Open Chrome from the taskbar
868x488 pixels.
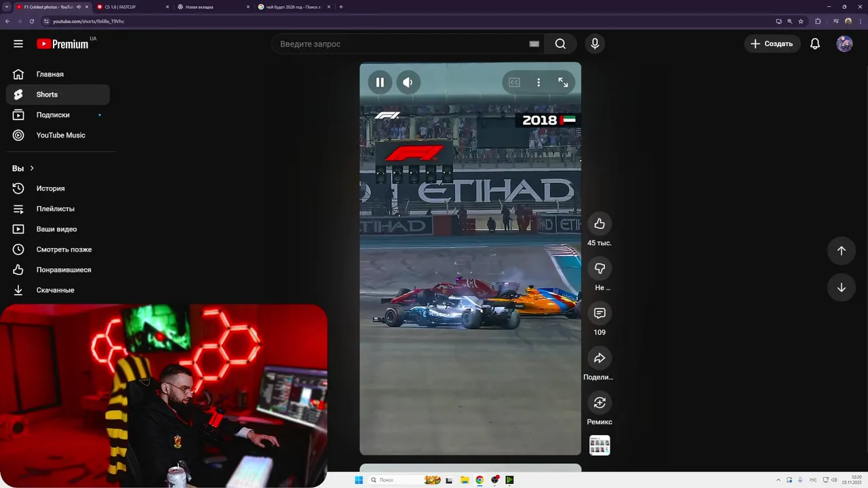[x=479, y=480]
